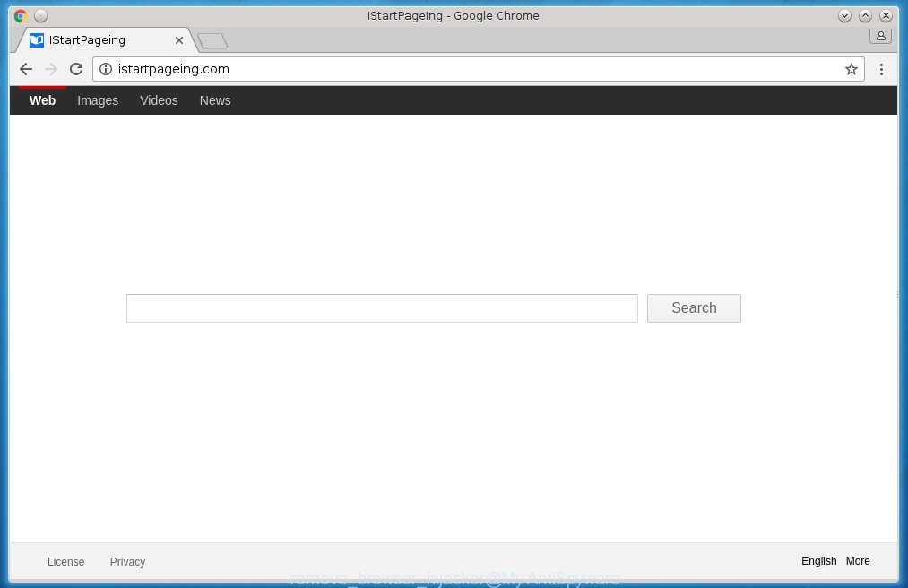Click the forward navigation arrow
Screen dimensions: 908x588
[51, 69]
